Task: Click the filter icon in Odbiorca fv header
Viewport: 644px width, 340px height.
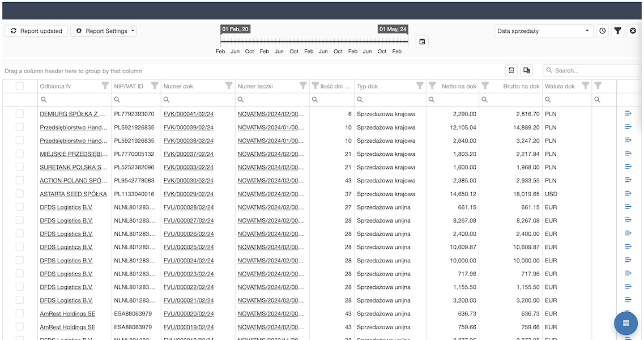Action: [105, 86]
